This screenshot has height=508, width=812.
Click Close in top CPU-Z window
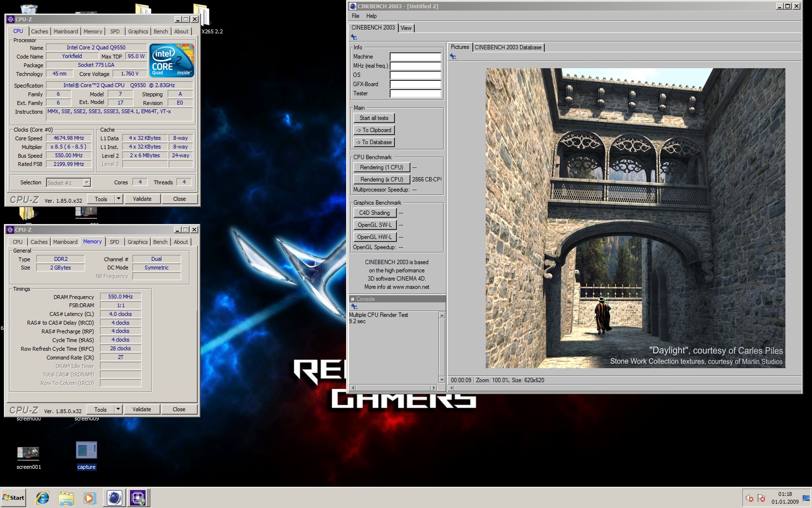[x=179, y=199]
